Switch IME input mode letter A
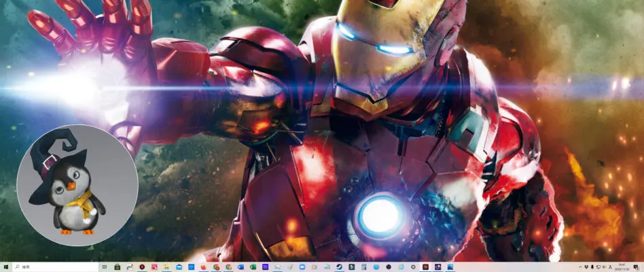The image size is (644, 272). [x=610, y=267]
